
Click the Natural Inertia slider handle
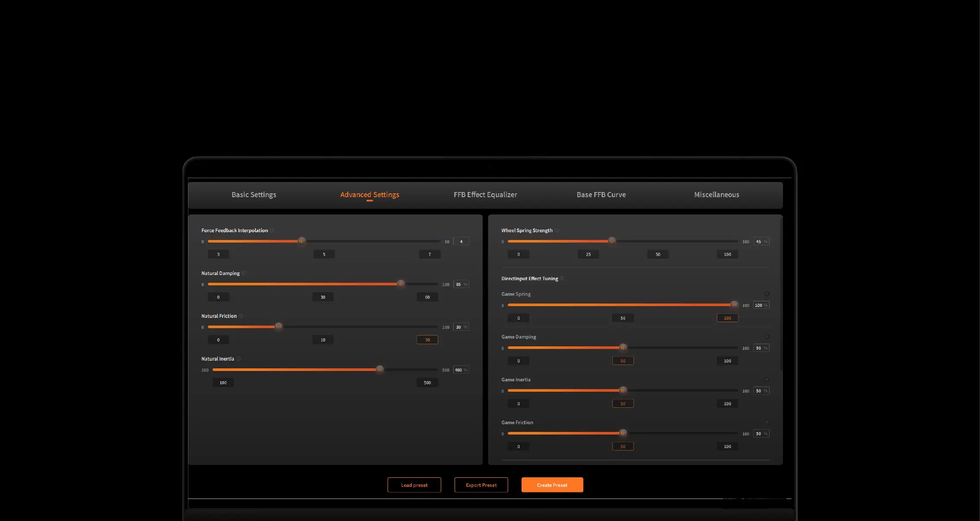click(x=379, y=370)
